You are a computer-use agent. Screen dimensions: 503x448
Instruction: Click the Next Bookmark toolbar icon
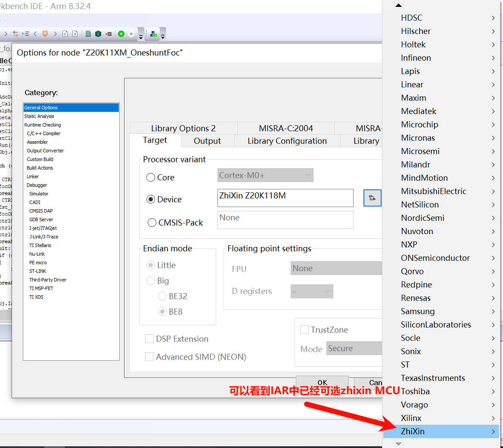pyautogui.click(x=55, y=34)
